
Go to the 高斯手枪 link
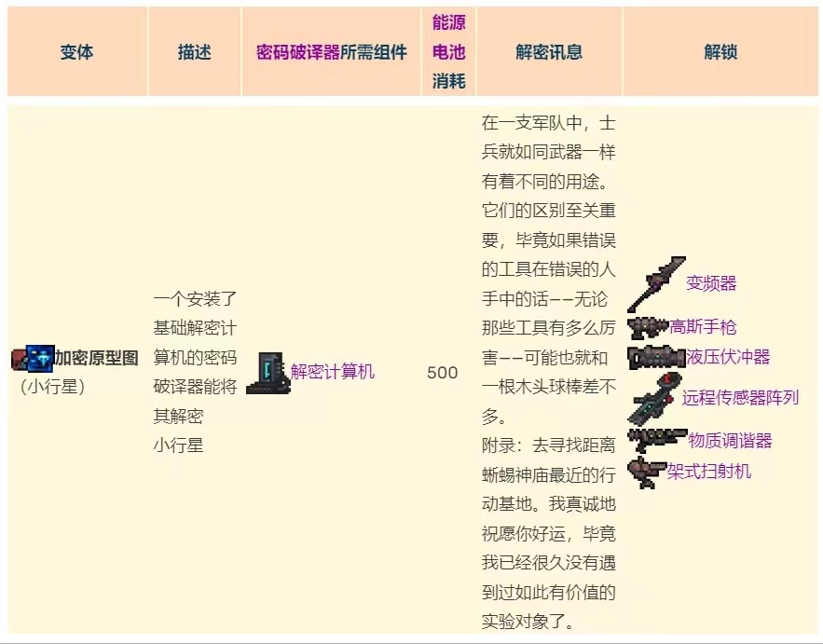(703, 327)
